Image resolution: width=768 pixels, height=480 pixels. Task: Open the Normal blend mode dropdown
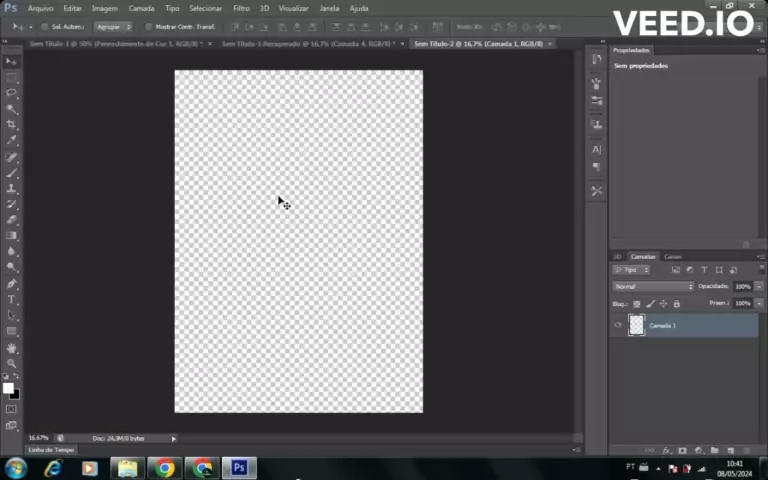coord(653,286)
